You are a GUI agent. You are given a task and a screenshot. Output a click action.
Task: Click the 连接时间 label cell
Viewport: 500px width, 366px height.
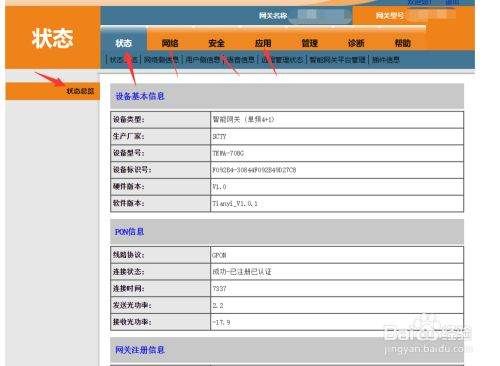160,289
